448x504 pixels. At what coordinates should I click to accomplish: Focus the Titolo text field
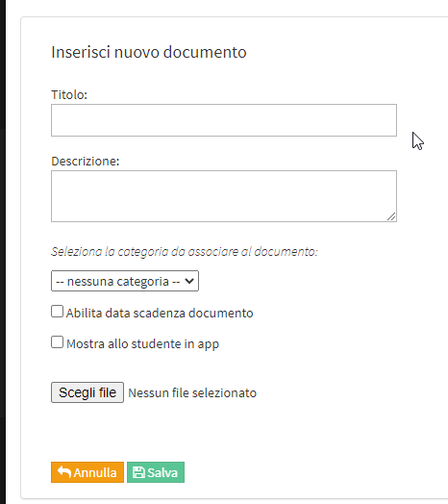(x=224, y=120)
